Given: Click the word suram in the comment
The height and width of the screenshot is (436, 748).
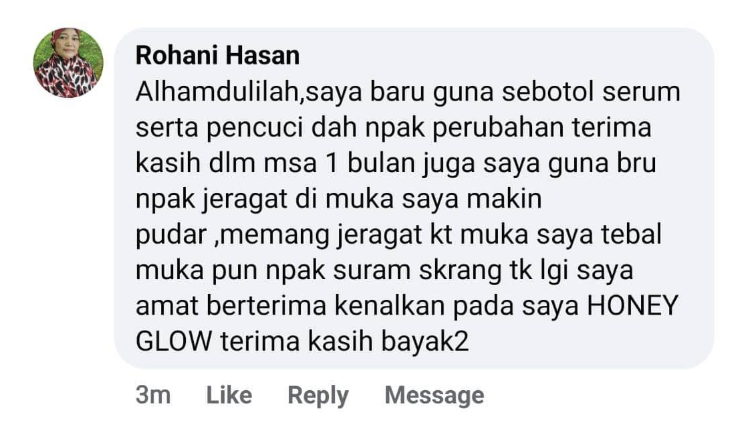Looking at the screenshot, I should [x=372, y=270].
